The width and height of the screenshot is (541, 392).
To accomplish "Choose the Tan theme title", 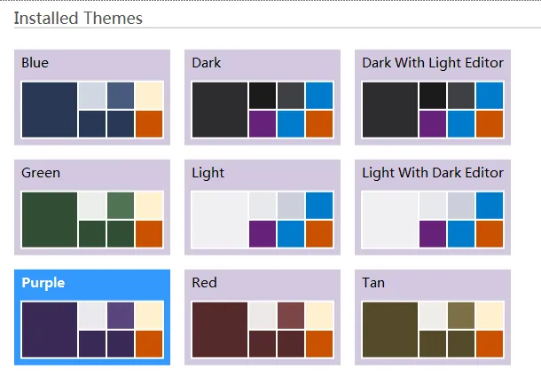I will click(x=373, y=283).
